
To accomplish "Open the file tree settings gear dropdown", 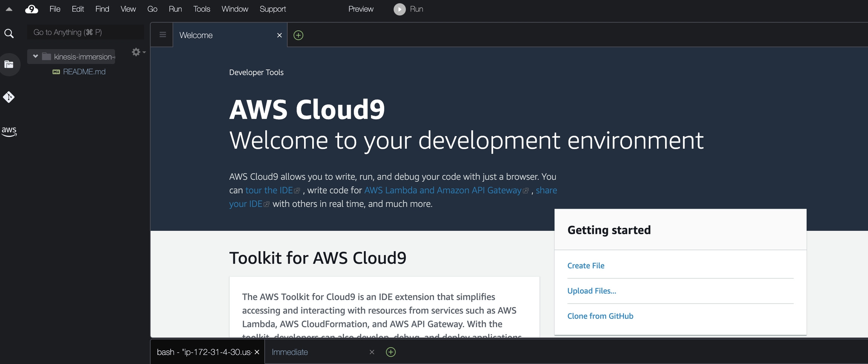I will [138, 52].
